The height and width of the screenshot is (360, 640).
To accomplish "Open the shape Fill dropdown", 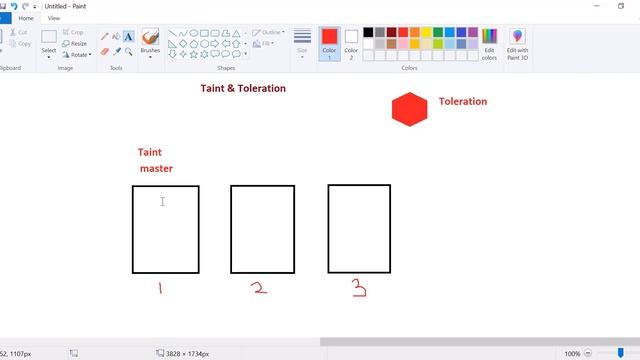I will click(263, 44).
